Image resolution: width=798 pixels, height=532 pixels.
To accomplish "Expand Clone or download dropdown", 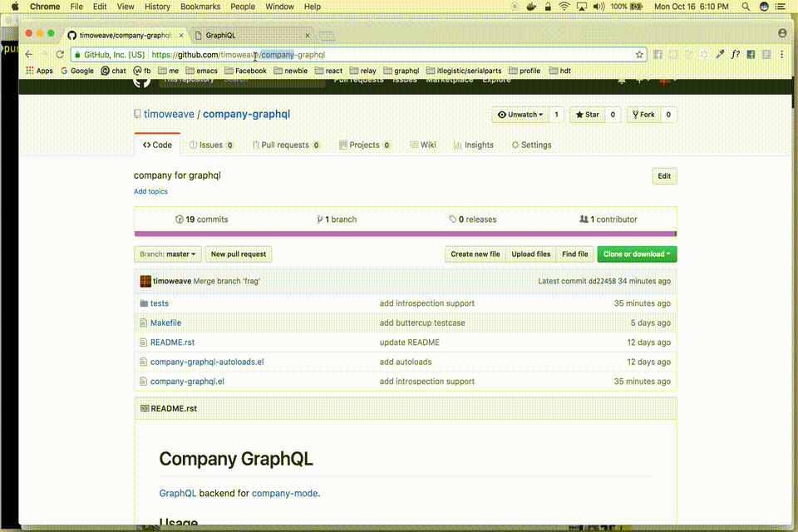I will click(637, 254).
